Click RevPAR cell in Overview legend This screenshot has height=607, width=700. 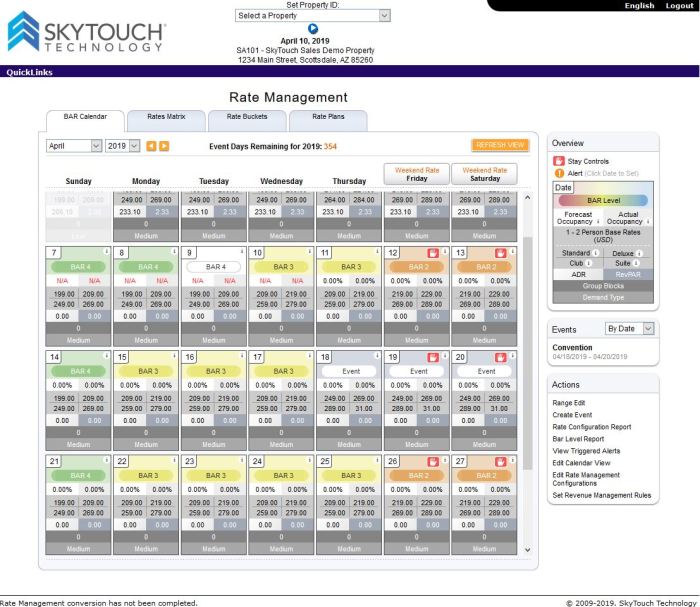[628, 274]
